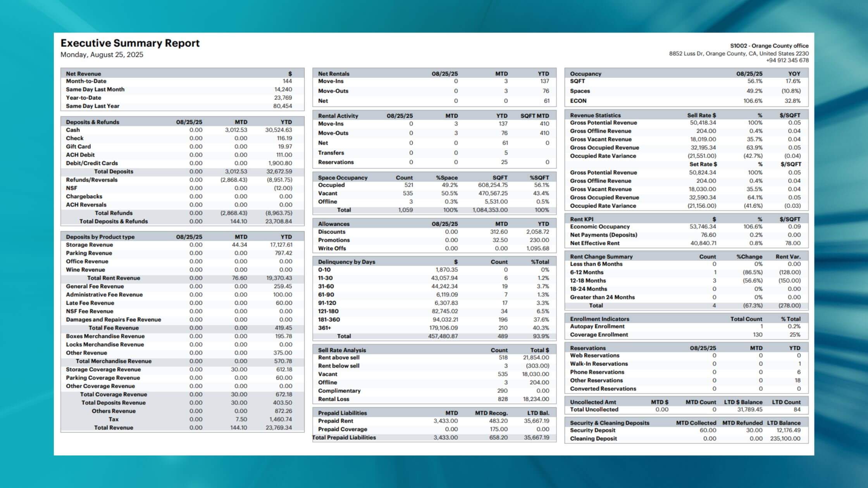
Task: Select the ECON row label
Action: 578,101
